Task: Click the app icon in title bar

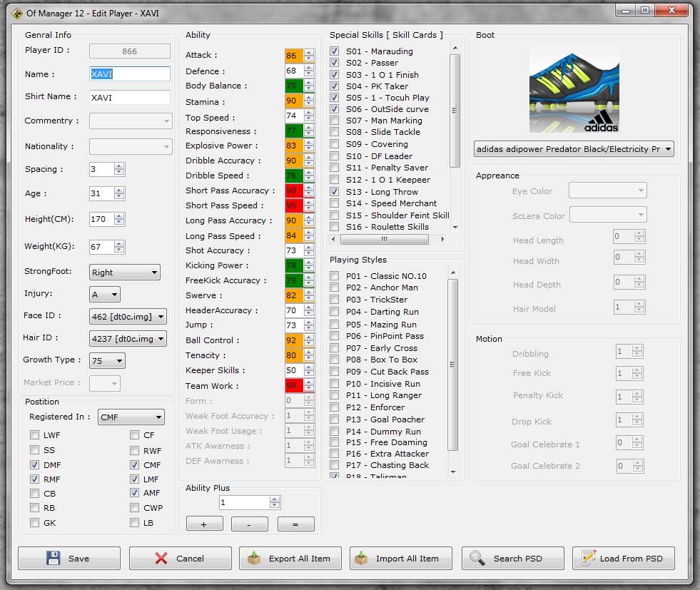Action: (17, 11)
